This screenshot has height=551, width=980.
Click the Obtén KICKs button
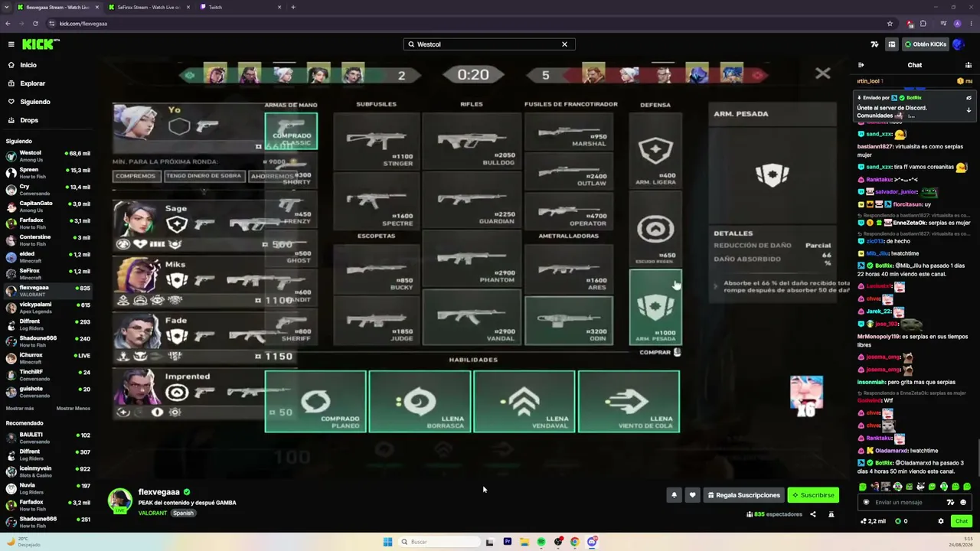[x=926, y=44]
